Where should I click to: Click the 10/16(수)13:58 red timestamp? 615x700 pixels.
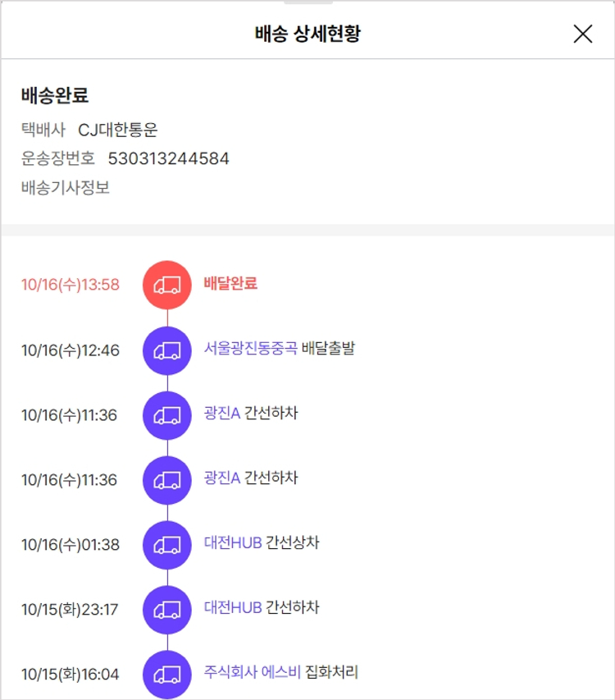(71, 285)
